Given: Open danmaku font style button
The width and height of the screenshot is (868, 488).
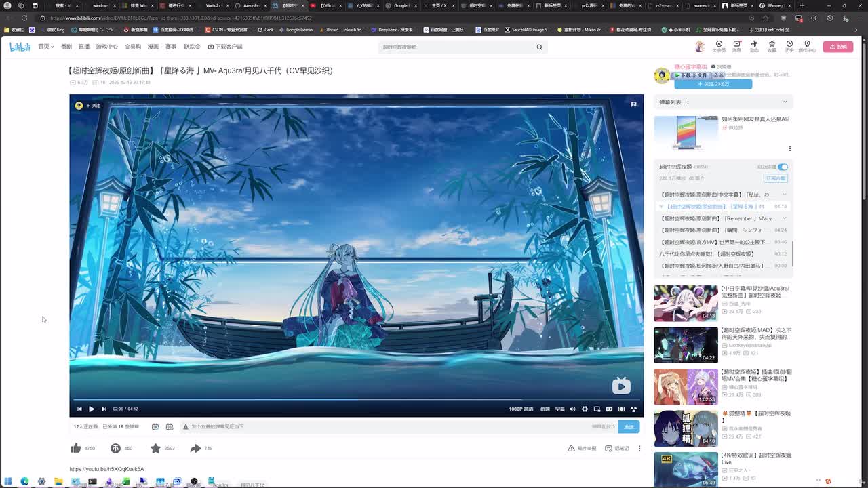Looking at the screenshot, I should point(186,426).
